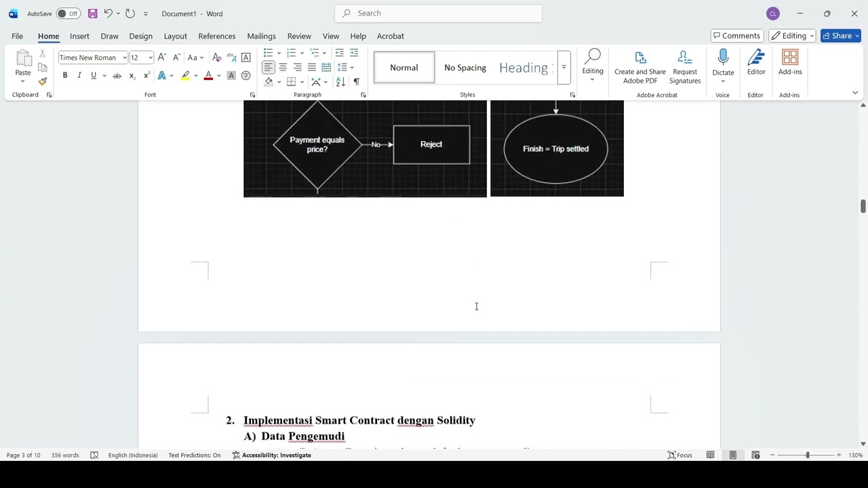Open Change Case dropdown
Image resolution: width=868 pixels, height=488 pixels.
(x=195, y=58)
